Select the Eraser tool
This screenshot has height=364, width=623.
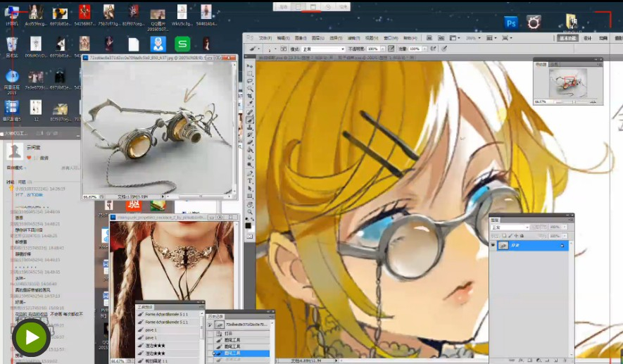250,142
